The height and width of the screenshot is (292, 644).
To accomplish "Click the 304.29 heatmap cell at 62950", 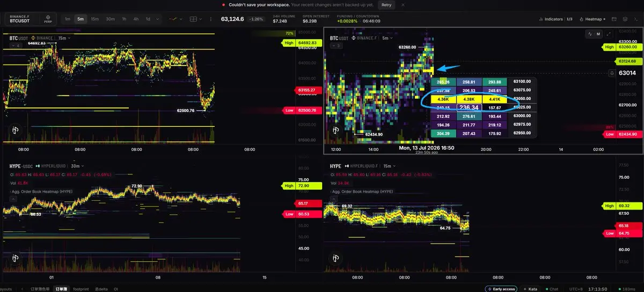I will pyautogui.click(x=443, y=133).
